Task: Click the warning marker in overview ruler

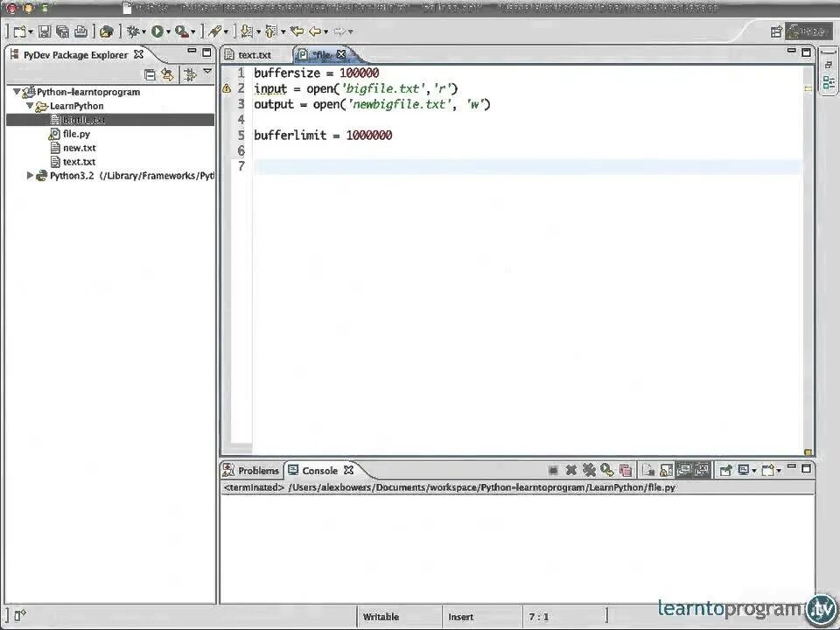Action: point(808,88)
